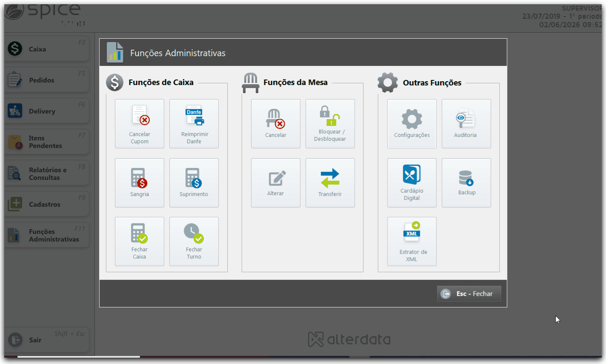
Task: Open Cancelar Cupom function
Action: pos(140,124)
